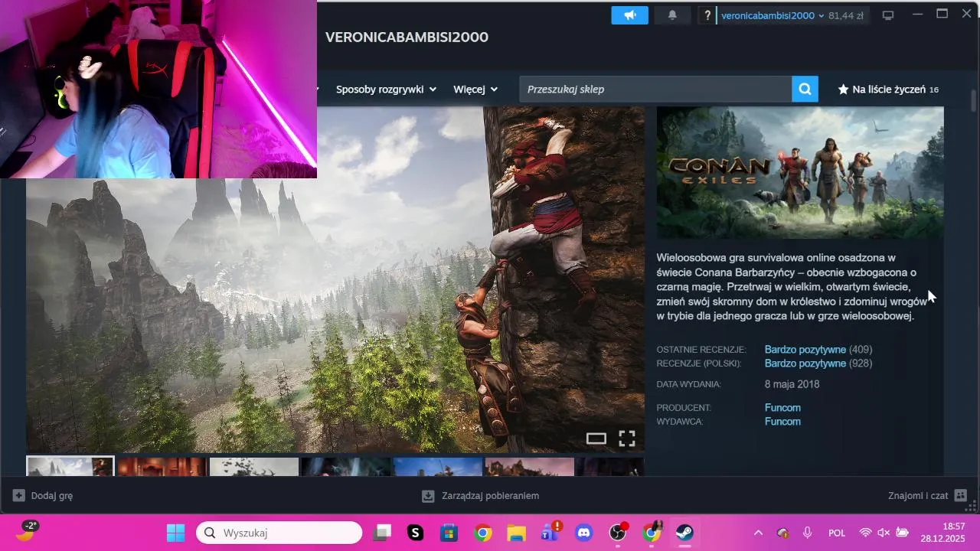
Task: Select the first highlighted screenshot thumbnail
Action: point(70,466)
